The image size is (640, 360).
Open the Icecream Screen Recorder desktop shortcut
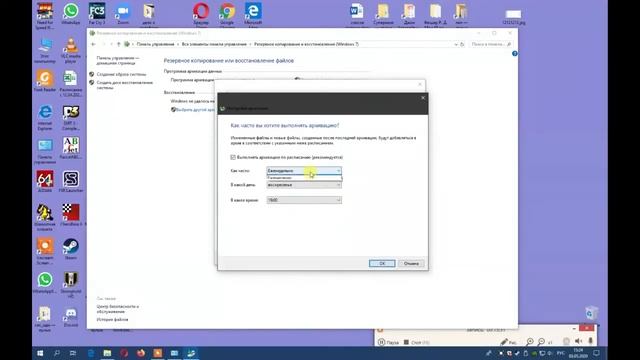44,251
